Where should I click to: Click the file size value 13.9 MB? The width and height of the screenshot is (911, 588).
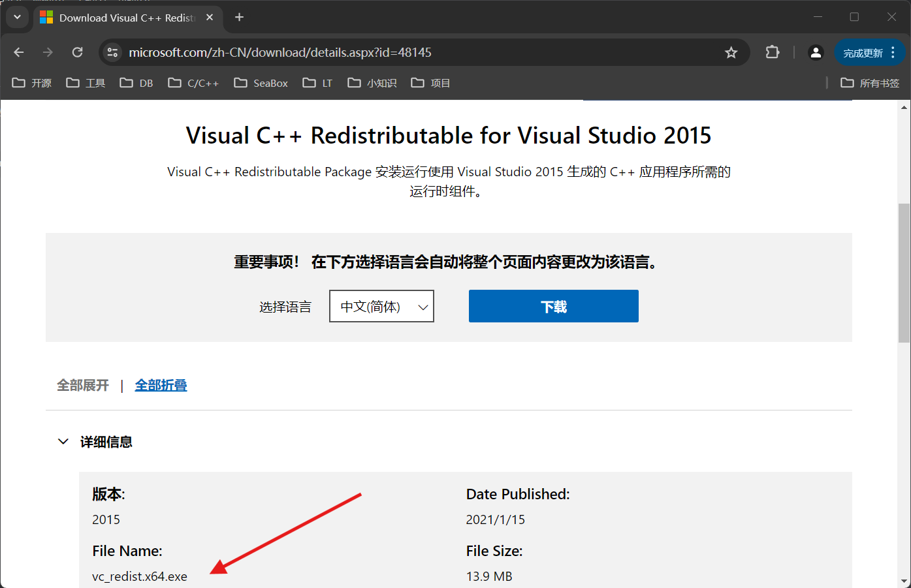click(x=489, y=576)
